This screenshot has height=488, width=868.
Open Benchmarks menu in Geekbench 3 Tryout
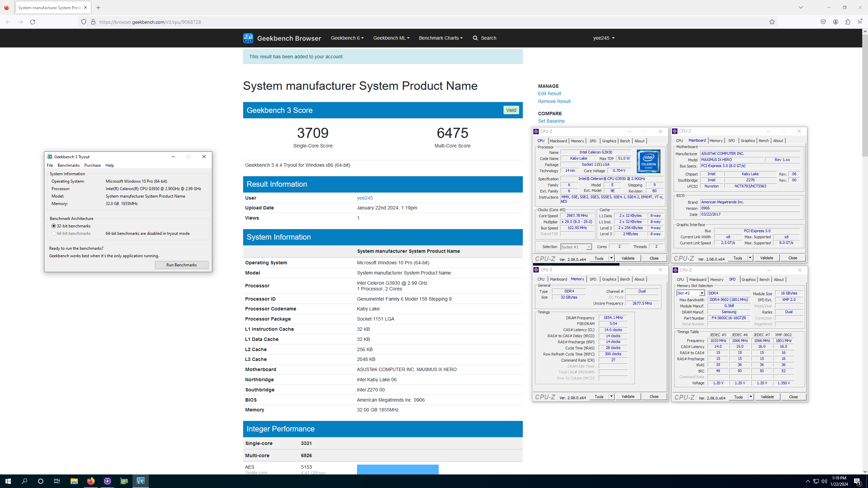(x=68, y=165)
